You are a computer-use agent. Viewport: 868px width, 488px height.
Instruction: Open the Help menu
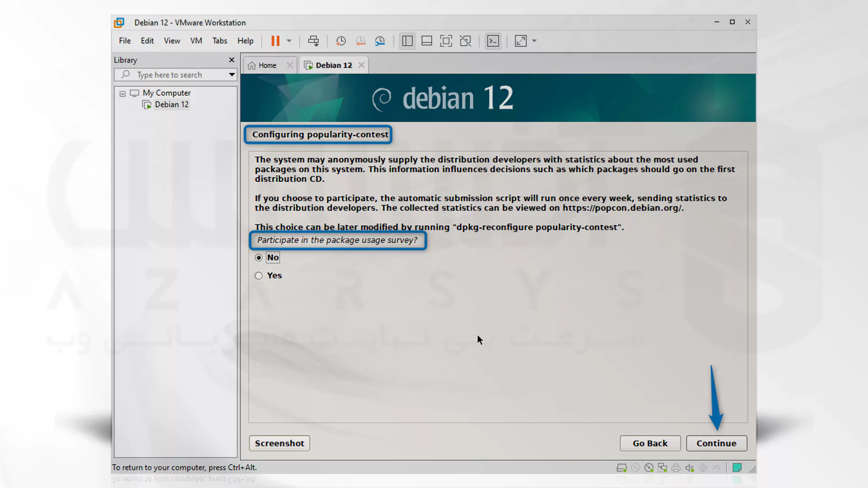point(245,41)
